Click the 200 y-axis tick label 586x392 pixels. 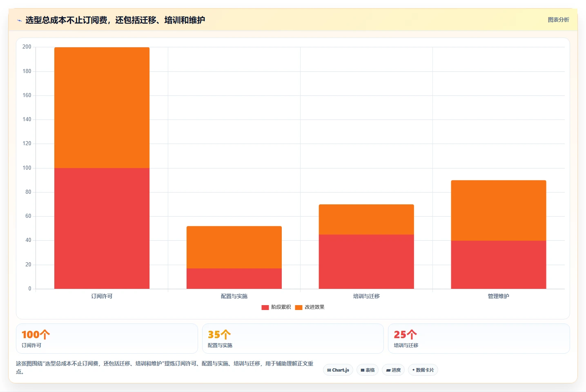pos(27,47)
